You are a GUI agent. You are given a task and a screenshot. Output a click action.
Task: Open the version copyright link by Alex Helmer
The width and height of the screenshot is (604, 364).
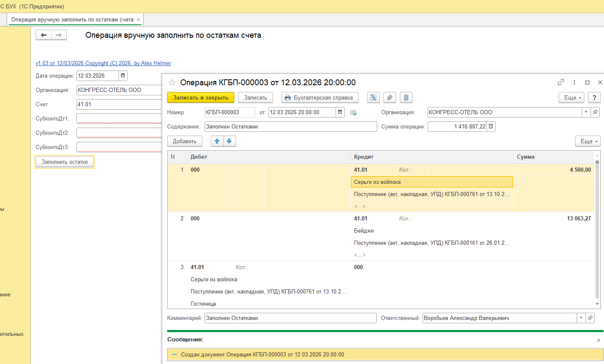coord(103,63)
